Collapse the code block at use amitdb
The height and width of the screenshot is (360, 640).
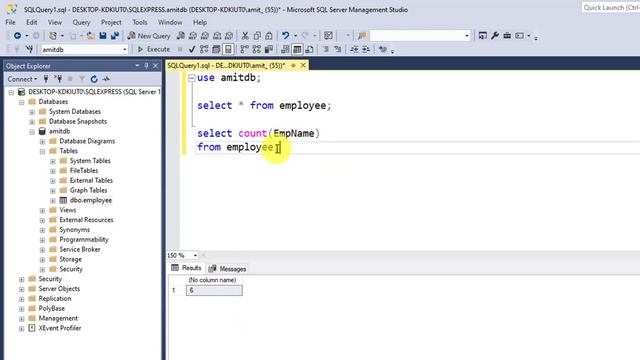click(x=191, y=78)
